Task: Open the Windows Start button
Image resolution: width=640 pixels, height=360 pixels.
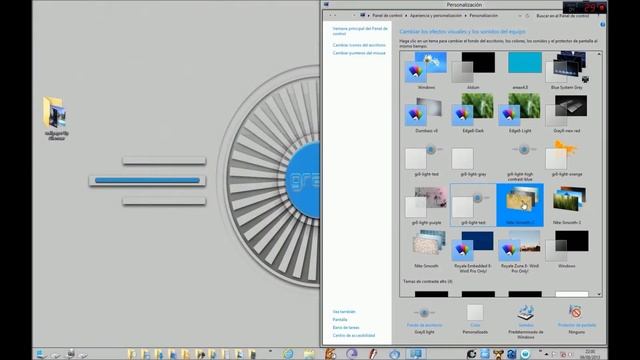Action: tap(40, 354)
